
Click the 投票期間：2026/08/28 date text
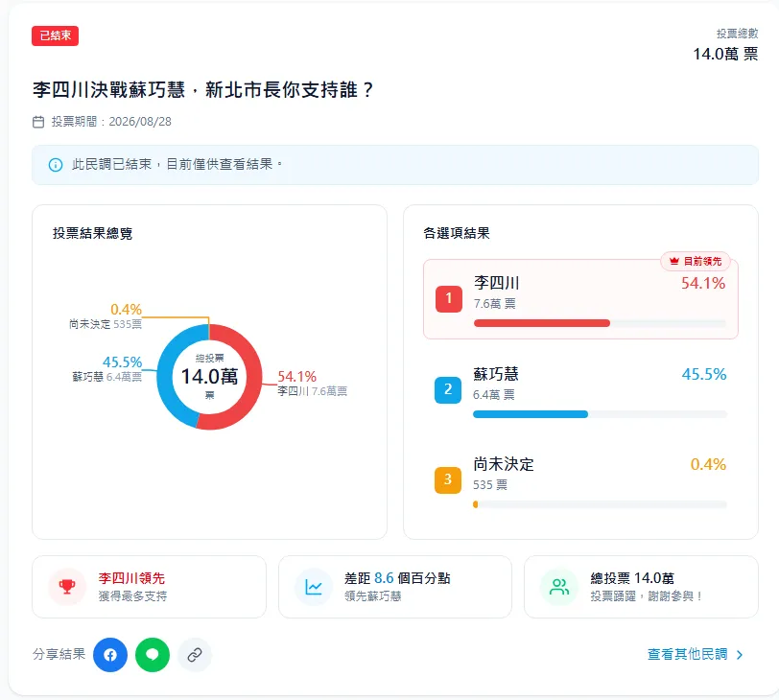[x=111, y=122]
